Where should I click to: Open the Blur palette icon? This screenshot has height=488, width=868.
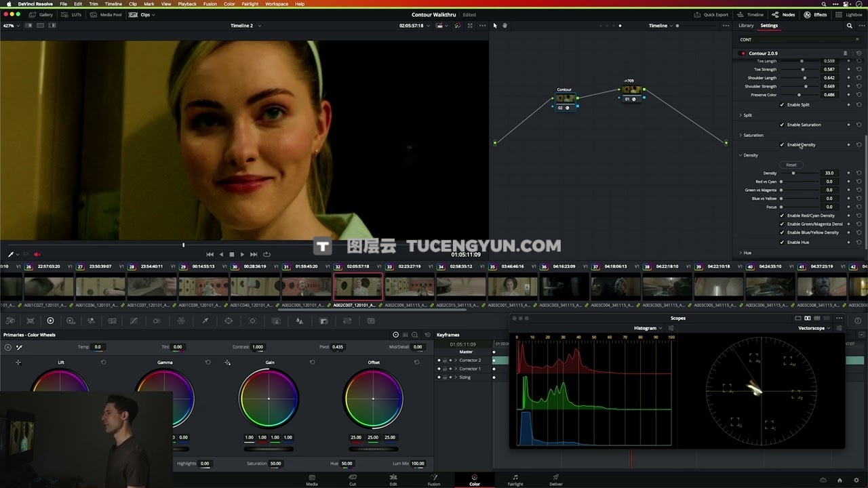pyautogui.click(x=300, y=321)
